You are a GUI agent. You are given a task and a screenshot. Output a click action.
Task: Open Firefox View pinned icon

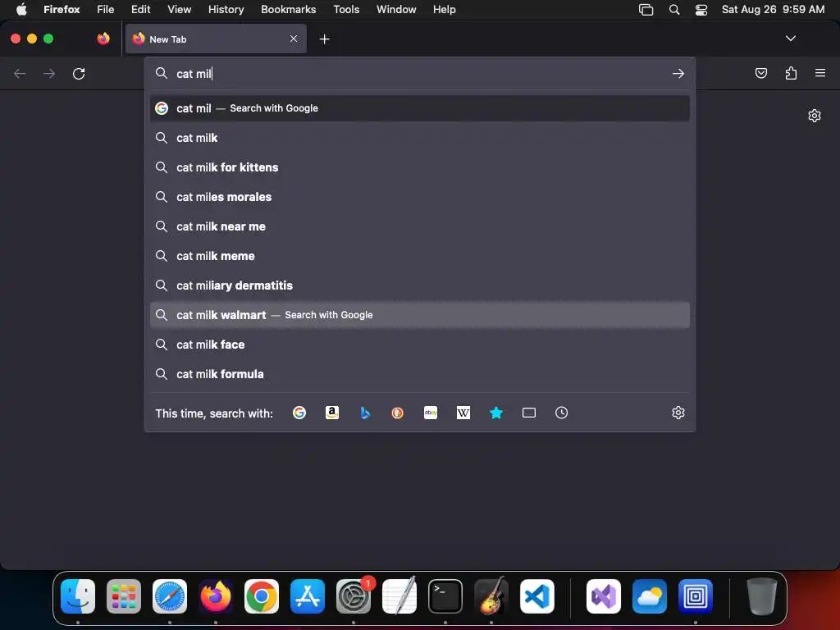coord(103,39)
